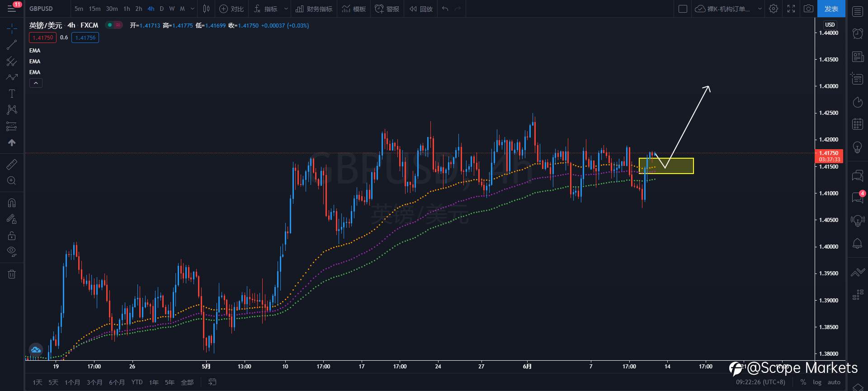
Task: Open the chart patterns tool
Action: click(x=12, y=110)
